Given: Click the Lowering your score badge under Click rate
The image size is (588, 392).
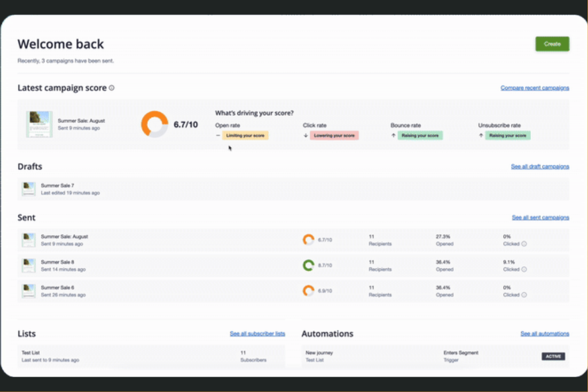Looking at the screenshot, I should pyautogui.click(x=334, y=135).
